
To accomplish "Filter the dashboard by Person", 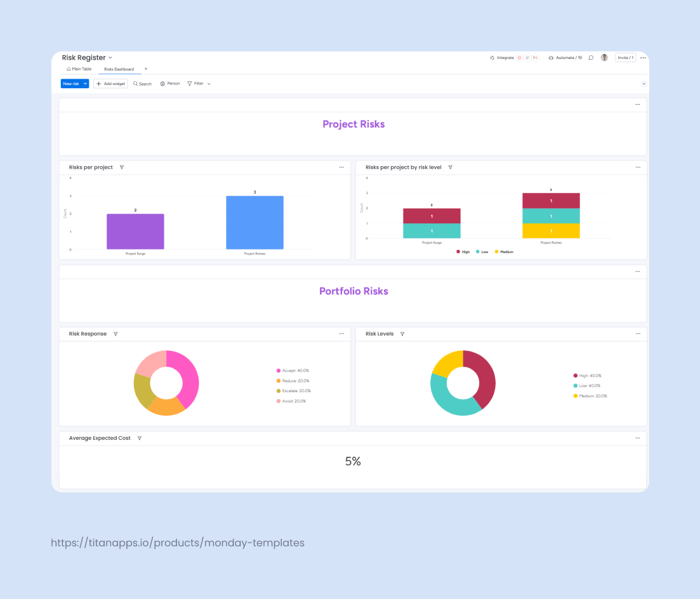I will coord(169,83).
